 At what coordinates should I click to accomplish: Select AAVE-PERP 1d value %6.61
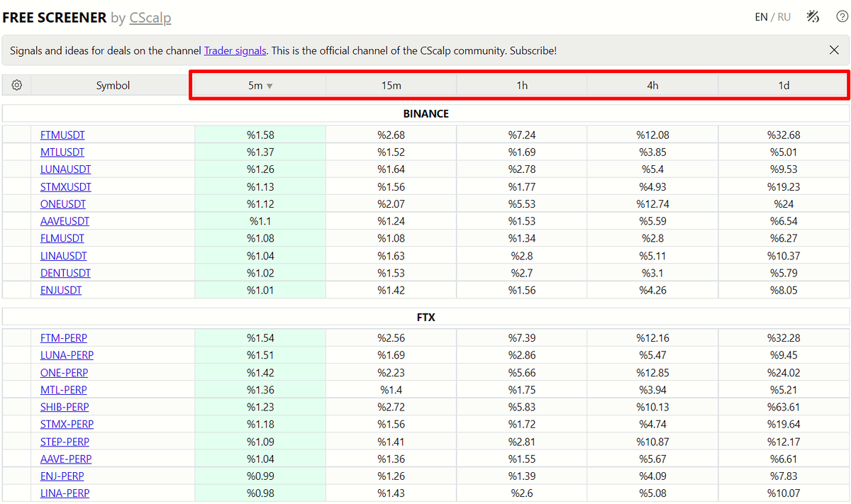pos(784,459)
